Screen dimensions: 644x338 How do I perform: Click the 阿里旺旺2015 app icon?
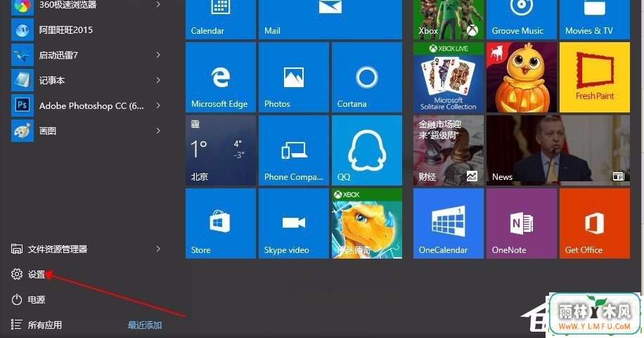22,30
